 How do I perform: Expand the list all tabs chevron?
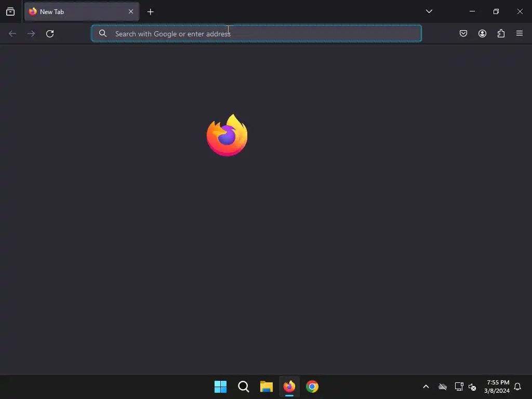coord(429,11)
